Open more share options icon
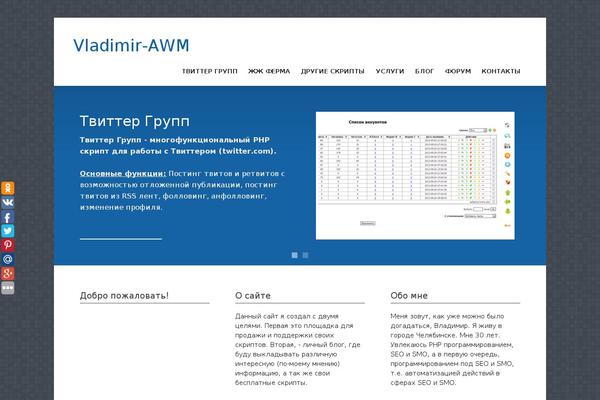The height and width of the screenshot is (400, 600). [8, 287]
